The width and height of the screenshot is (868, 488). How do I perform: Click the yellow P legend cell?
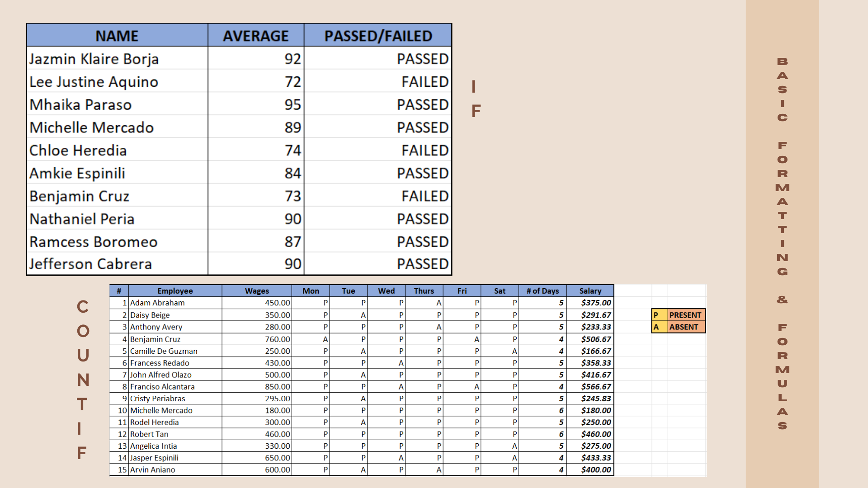[659, 315]
